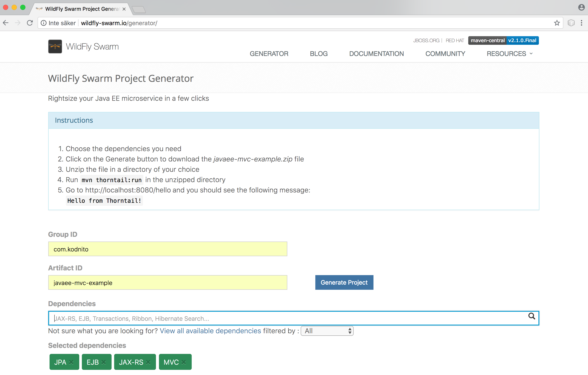
Task: Open the browser extension cube icon
Action: [571, 23]
